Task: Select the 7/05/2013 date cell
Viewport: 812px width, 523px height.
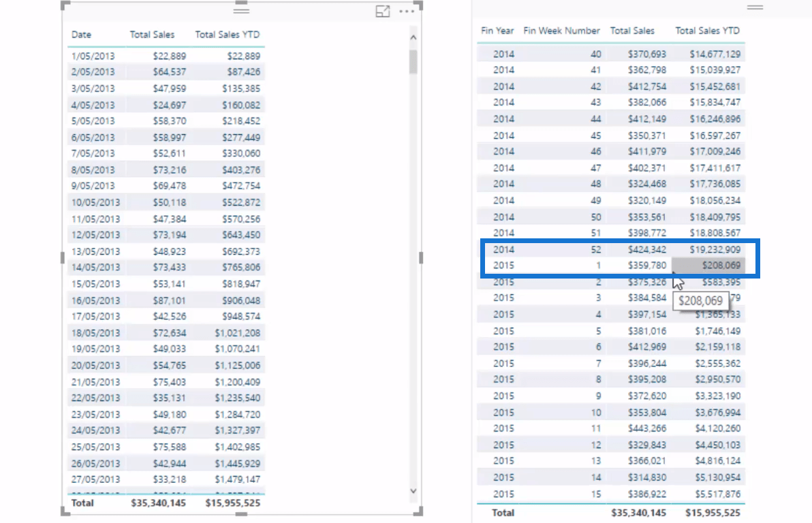Action: 93,153
